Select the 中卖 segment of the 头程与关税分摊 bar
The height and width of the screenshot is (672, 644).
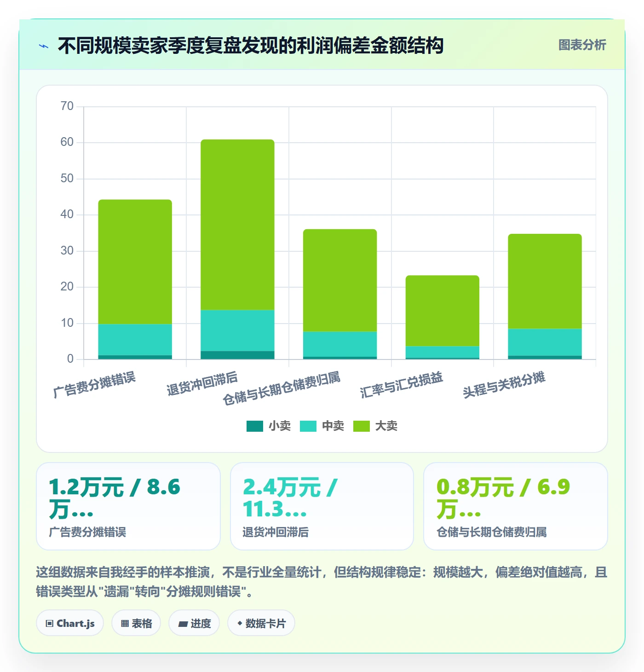tap(545, 342)
